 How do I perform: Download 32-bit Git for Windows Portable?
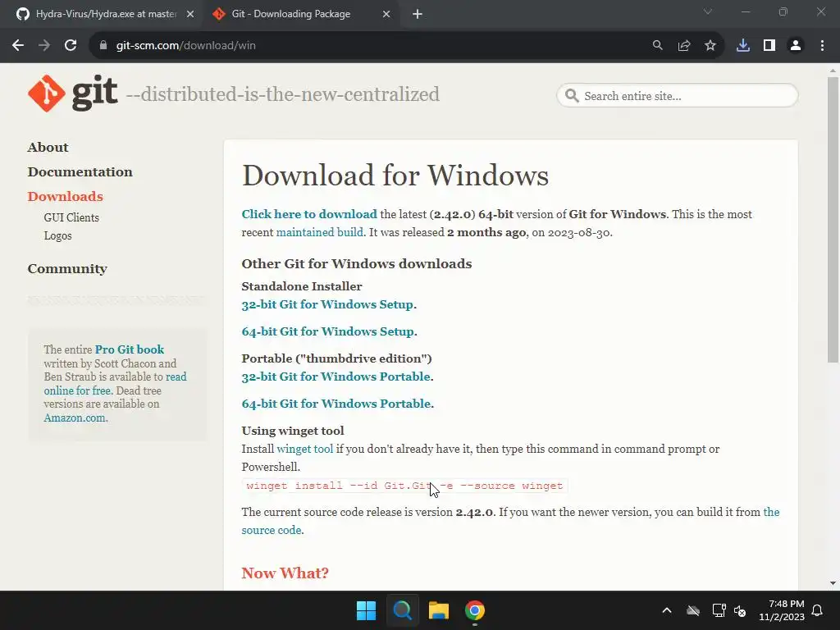pyautogui.click(x=336, y=377)
